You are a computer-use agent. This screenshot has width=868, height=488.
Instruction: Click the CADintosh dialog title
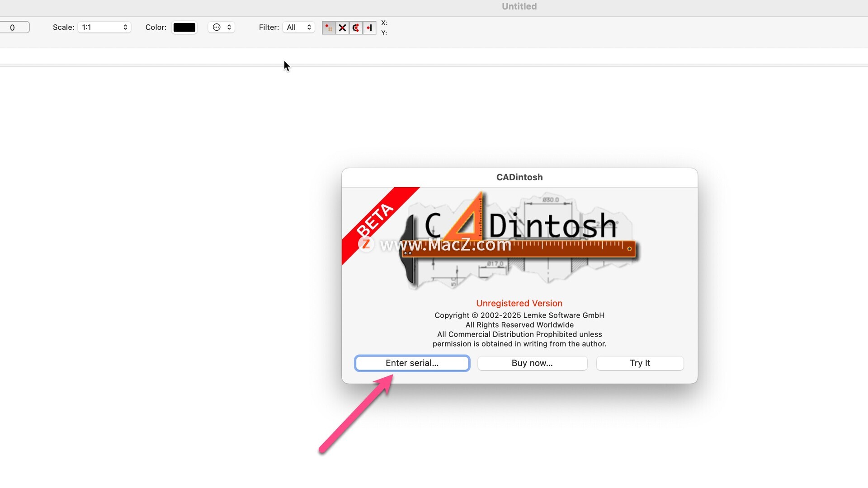(x=519, y=178)
